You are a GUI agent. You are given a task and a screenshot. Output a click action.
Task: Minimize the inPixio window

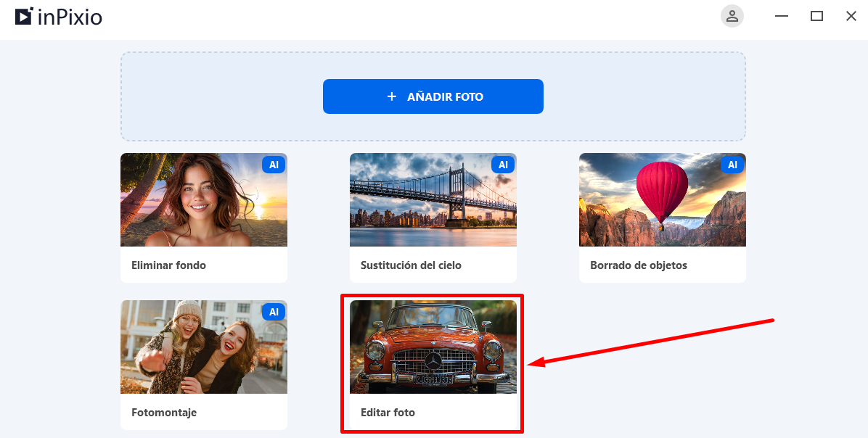click(x=781, y=16)
